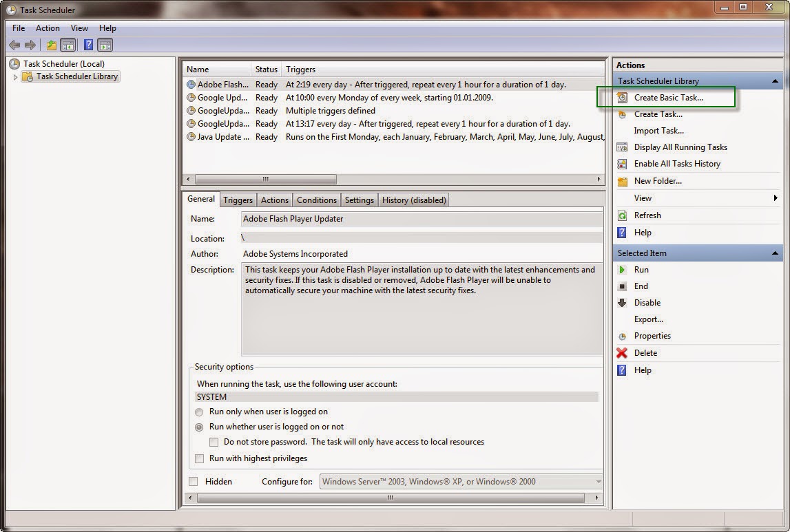Click the Disable down-arrow icon
The image size is (790, 532).
tap(622, 303)
